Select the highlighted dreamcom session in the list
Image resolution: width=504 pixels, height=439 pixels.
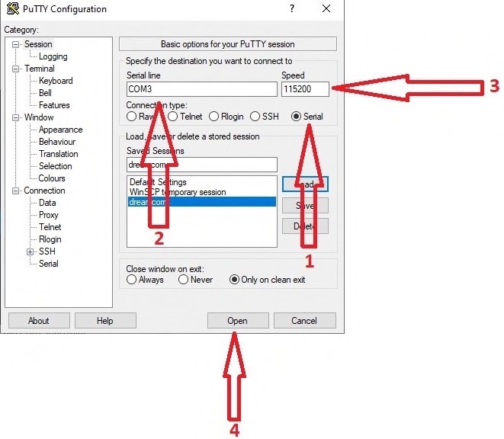(202, 202)
